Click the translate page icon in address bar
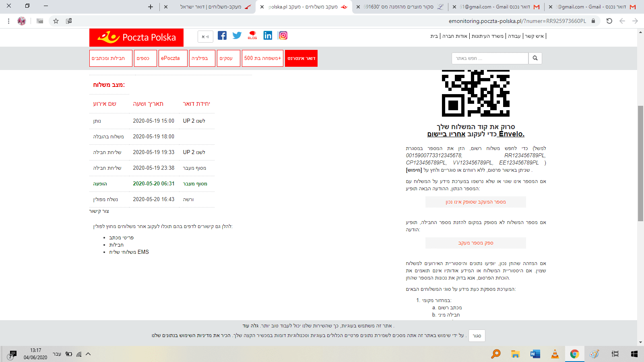 click(69, 21)
